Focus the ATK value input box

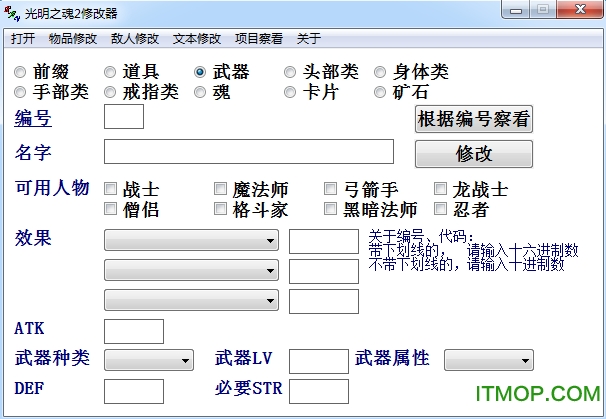point(134,331)
